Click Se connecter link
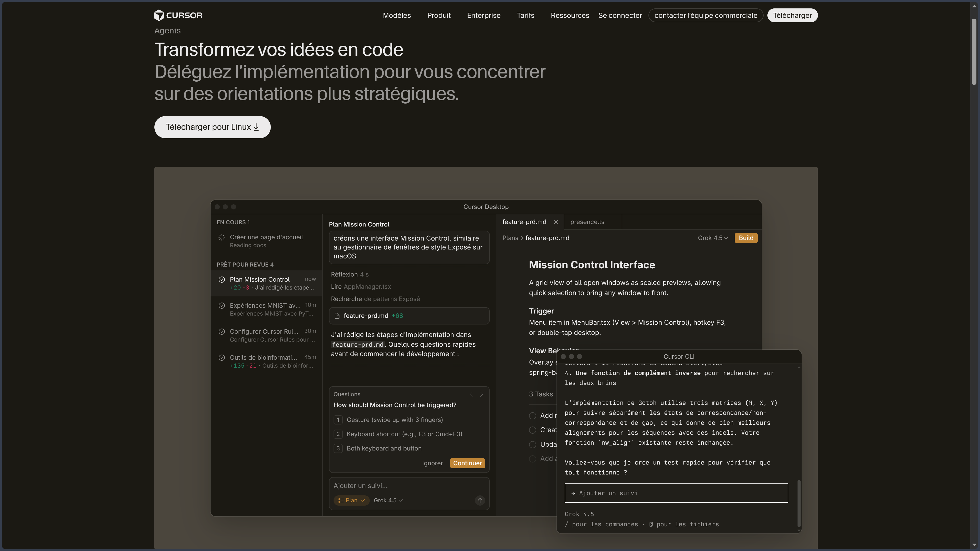Screen dimensions: 980x551 620,15
